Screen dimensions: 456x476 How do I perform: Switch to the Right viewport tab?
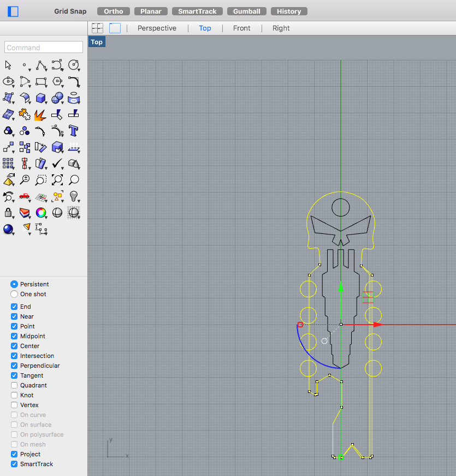pyautogui.click(x=281, y=28)
